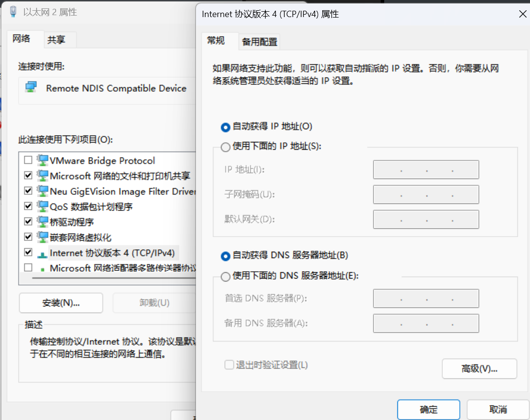Click the 安装(N)... button
Image resolution: width=530 pixels, height=420 pixels.
61,302
